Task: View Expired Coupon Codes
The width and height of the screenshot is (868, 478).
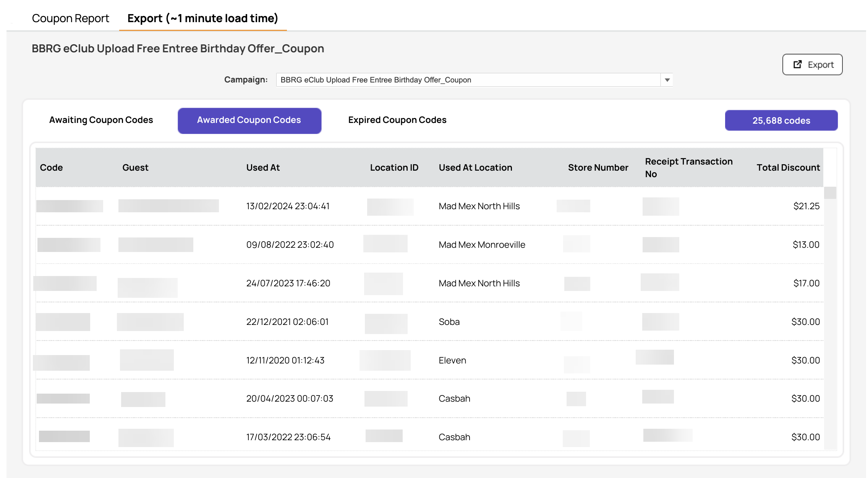Action: [397, 120]
